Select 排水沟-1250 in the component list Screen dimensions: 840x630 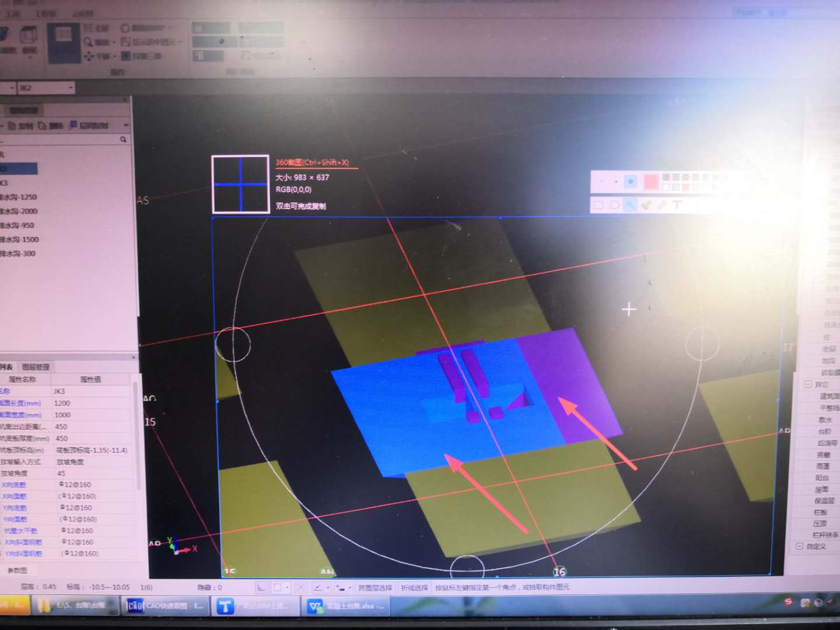coord(18,197)
